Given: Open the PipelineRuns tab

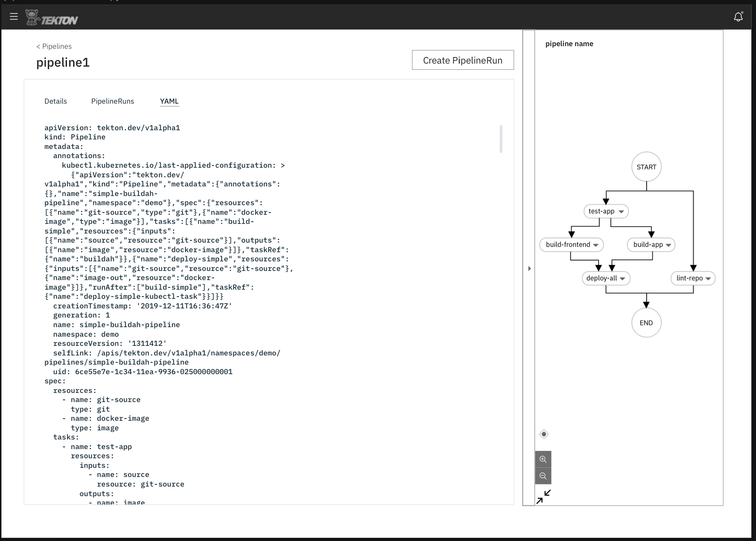Looking at the screenshot, I should 112,101.
